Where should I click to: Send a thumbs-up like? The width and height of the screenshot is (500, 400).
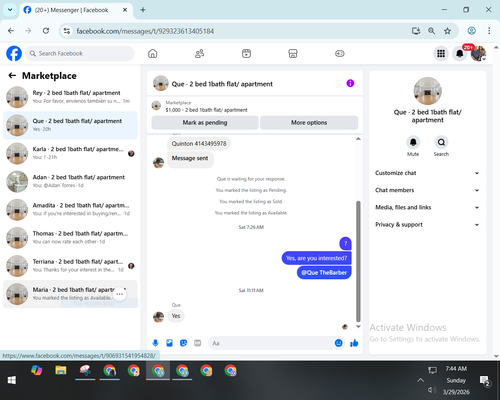(x=354, y=343)
